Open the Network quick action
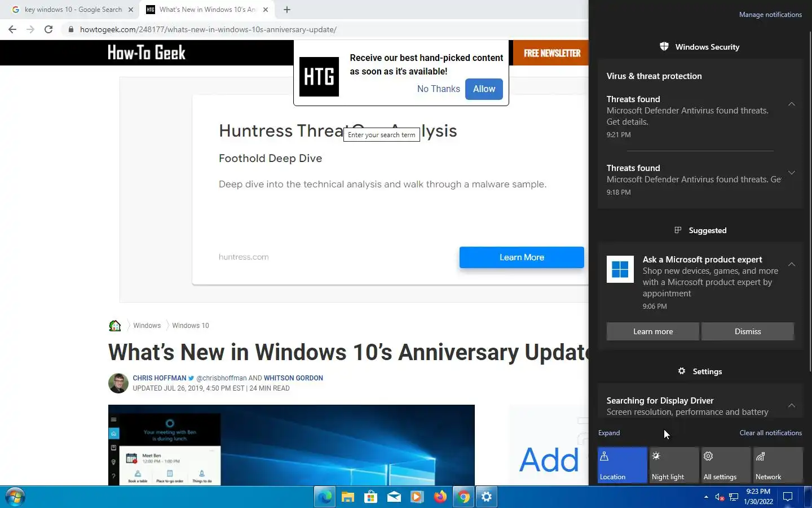The width and height of the screenshot is (812, 508). [778, 465]
